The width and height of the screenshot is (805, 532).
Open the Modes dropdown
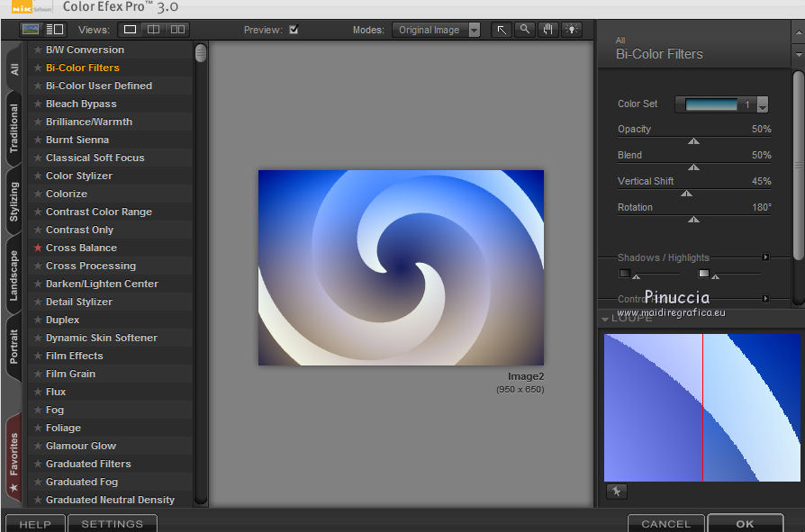click(437, 30)
